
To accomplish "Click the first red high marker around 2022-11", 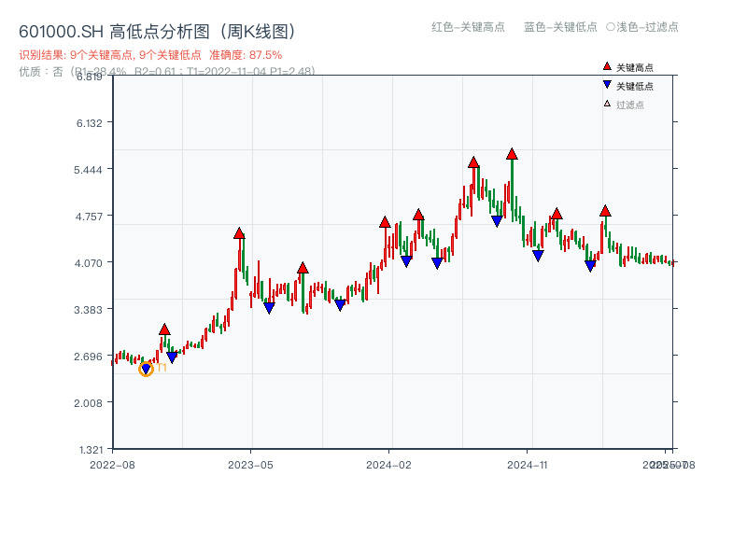I will 165,329.
